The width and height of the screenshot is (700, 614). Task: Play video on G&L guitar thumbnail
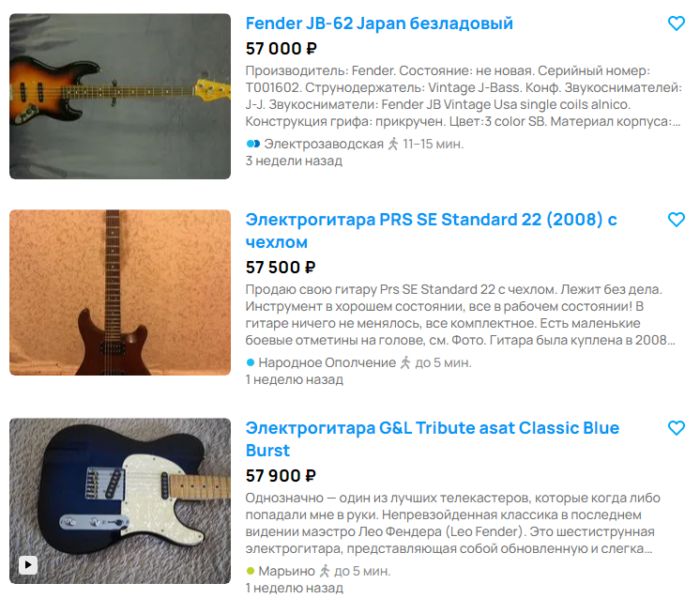coord(28,565)
